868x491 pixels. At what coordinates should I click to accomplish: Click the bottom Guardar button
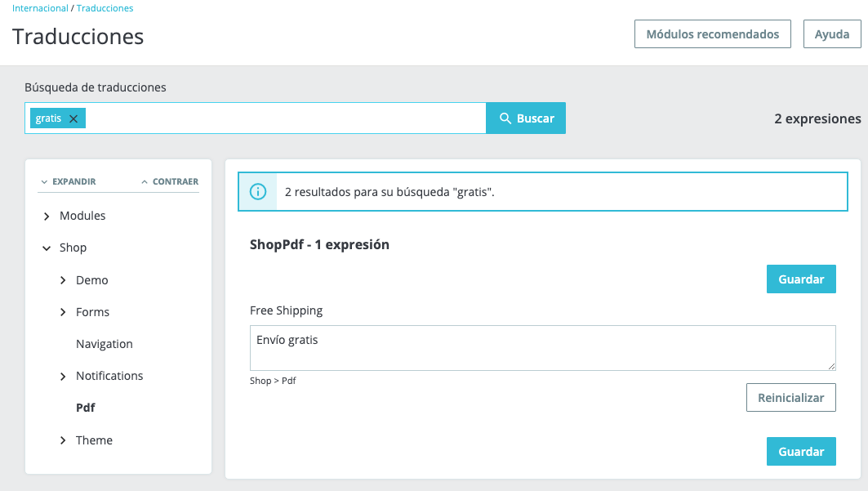click(x=800, y=452)
